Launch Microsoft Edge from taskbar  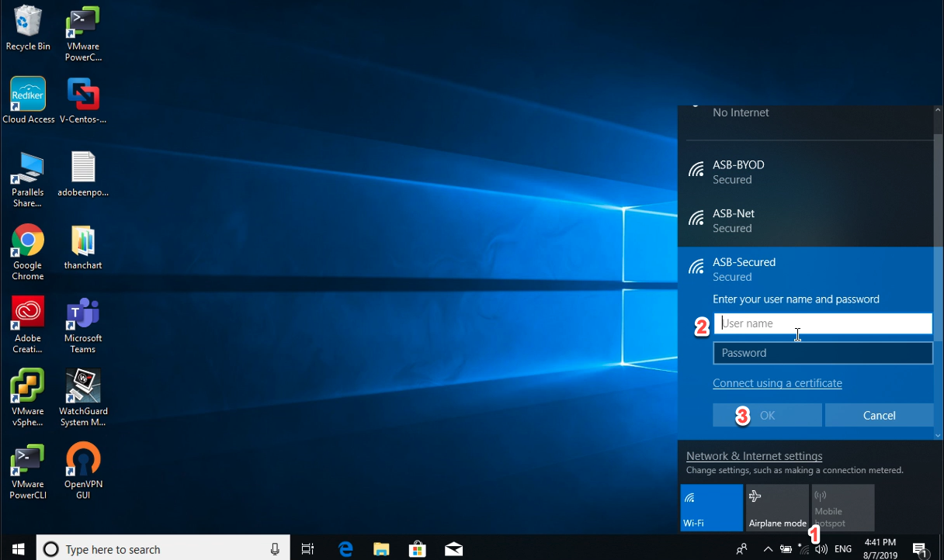coord(345,549)
